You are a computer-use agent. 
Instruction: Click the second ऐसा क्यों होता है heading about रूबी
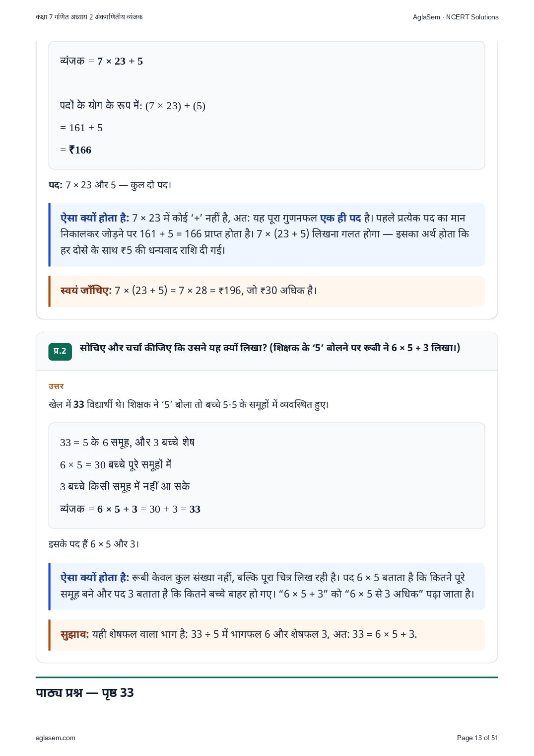[x=95, y=578]
